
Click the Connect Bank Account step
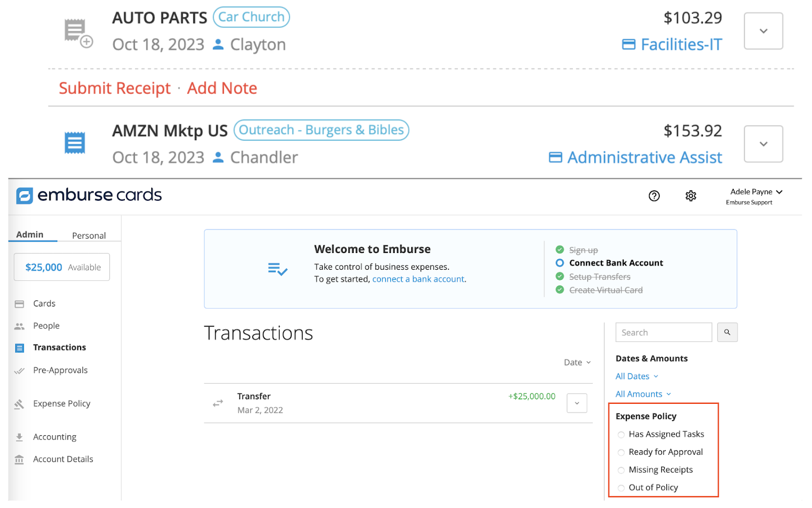(616, 263)
